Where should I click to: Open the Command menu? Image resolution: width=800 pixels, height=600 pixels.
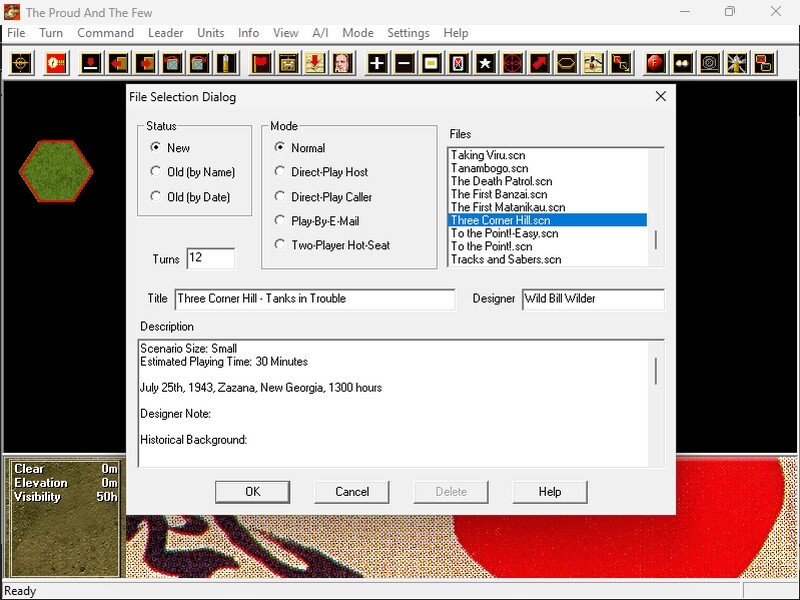click(106, 33)
